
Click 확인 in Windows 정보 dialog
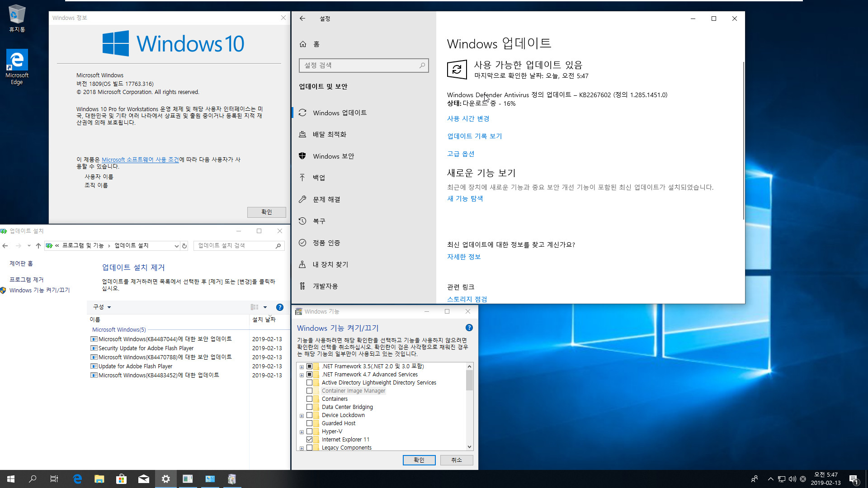coord(266,212)
